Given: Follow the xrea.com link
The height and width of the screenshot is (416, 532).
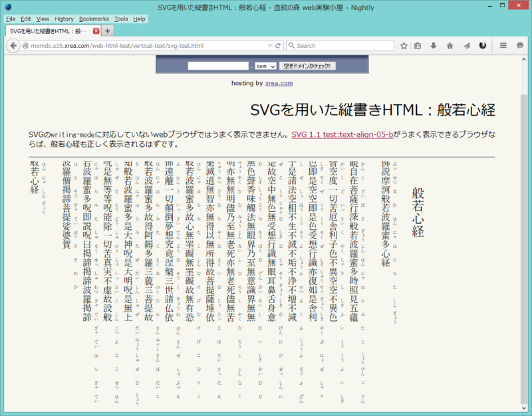Looking at the screenshot, I should click(x=279, y=83).
